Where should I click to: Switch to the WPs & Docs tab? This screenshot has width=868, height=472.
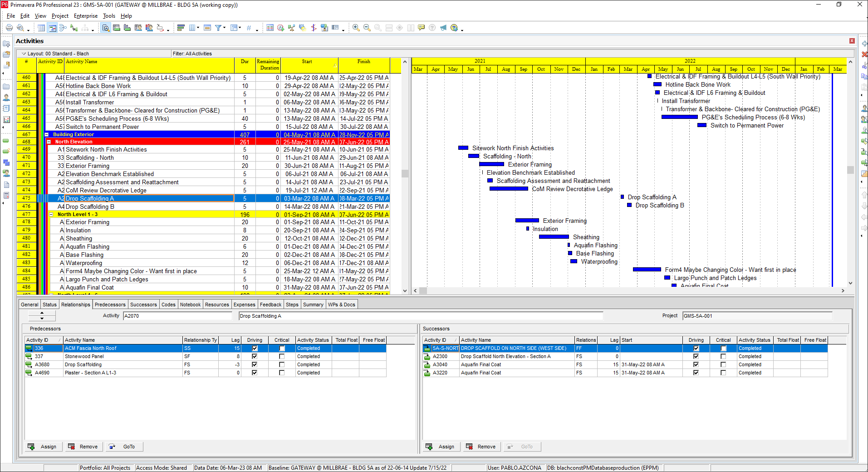click(342, 305)
